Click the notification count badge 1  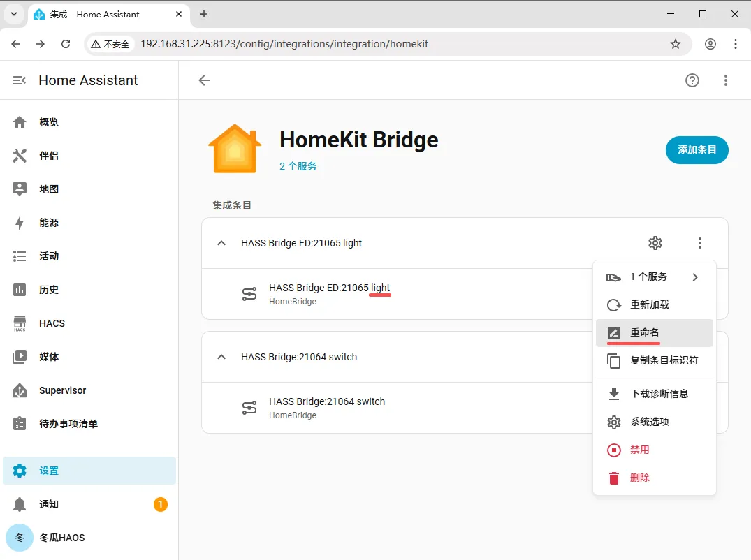[x=161, y=504]
